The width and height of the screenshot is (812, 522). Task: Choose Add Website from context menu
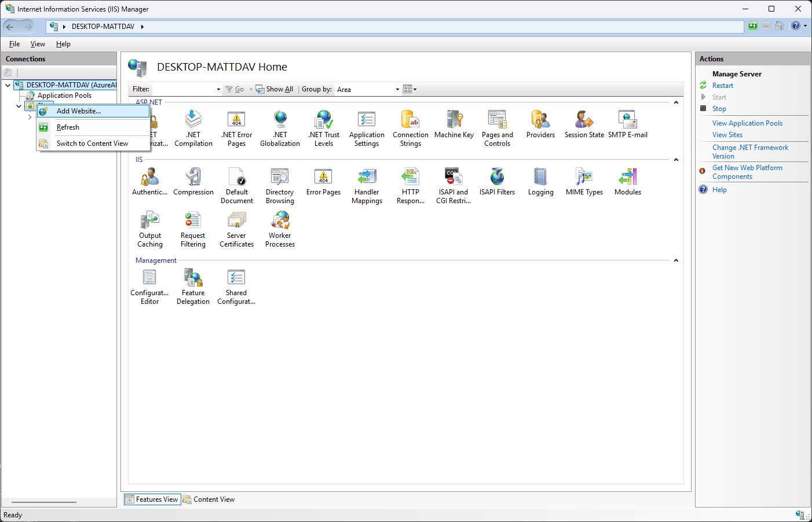click(93, 111)
